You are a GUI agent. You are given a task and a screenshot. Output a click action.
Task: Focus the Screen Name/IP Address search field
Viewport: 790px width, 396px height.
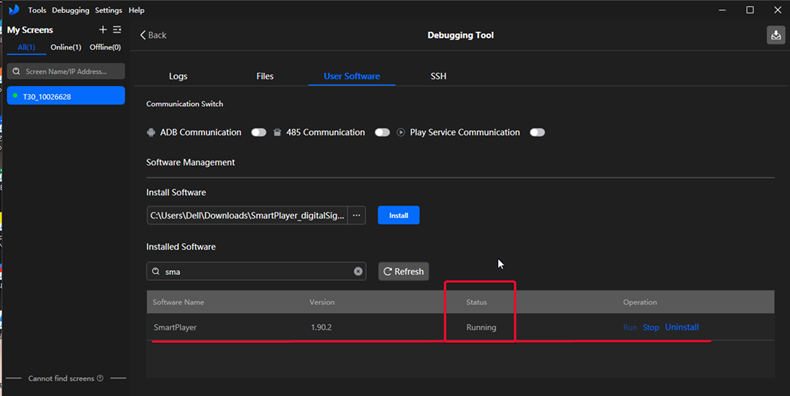pyautogui.click(x=66, y=72)
